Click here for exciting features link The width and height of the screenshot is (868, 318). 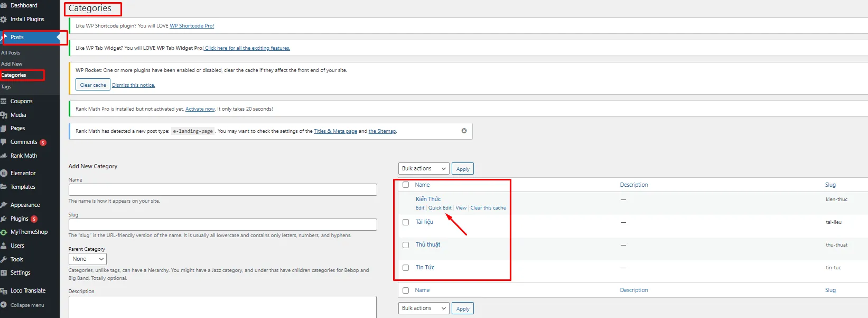(247, 48)
